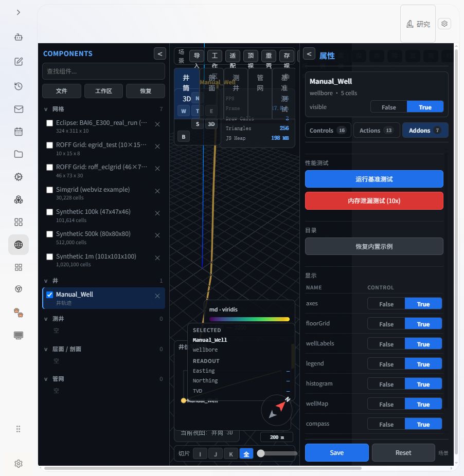Click the 恢复内置示例 button
This screenshot has height=476, width=464.
[374, 246]
